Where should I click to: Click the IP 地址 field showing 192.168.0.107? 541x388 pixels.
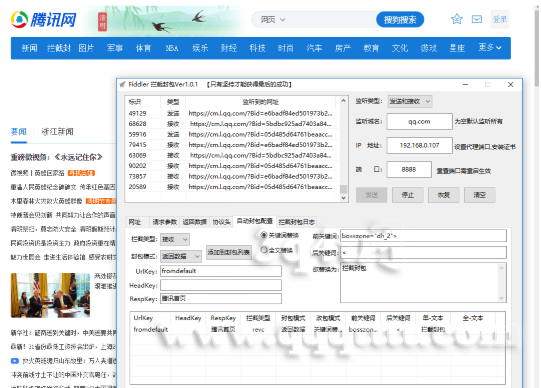point(420,146)
